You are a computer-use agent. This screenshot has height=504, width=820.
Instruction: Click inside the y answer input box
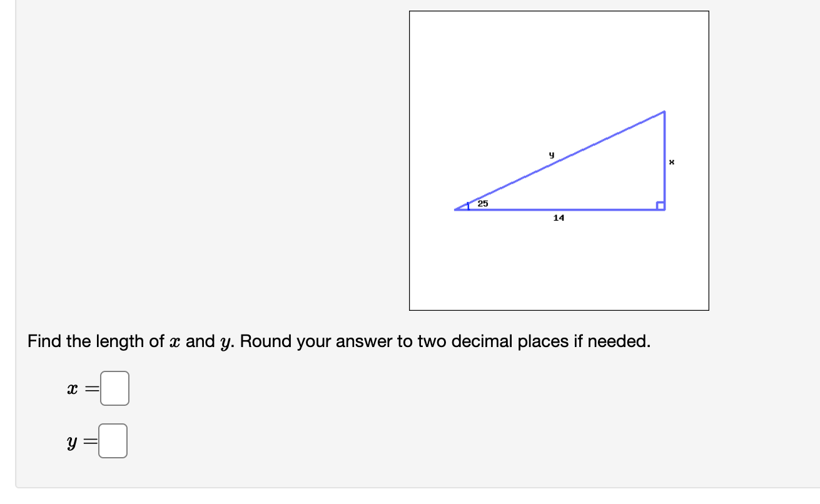[113, 440]
